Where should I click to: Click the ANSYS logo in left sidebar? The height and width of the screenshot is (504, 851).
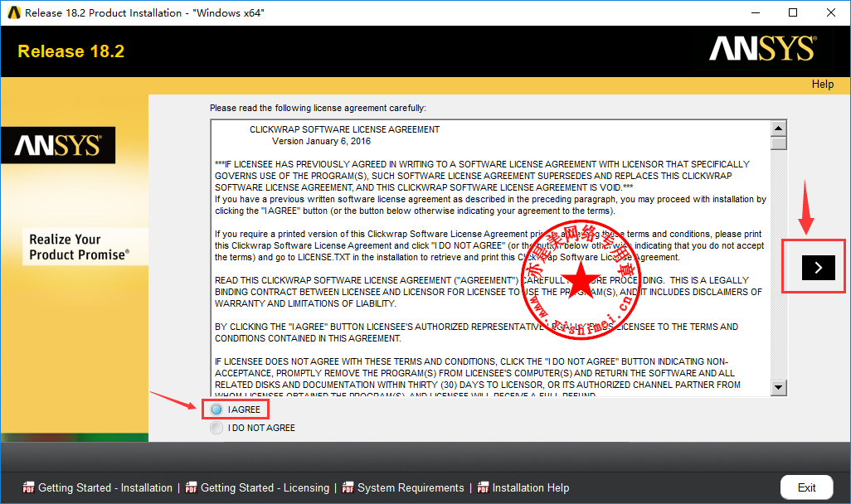(58, 145)
